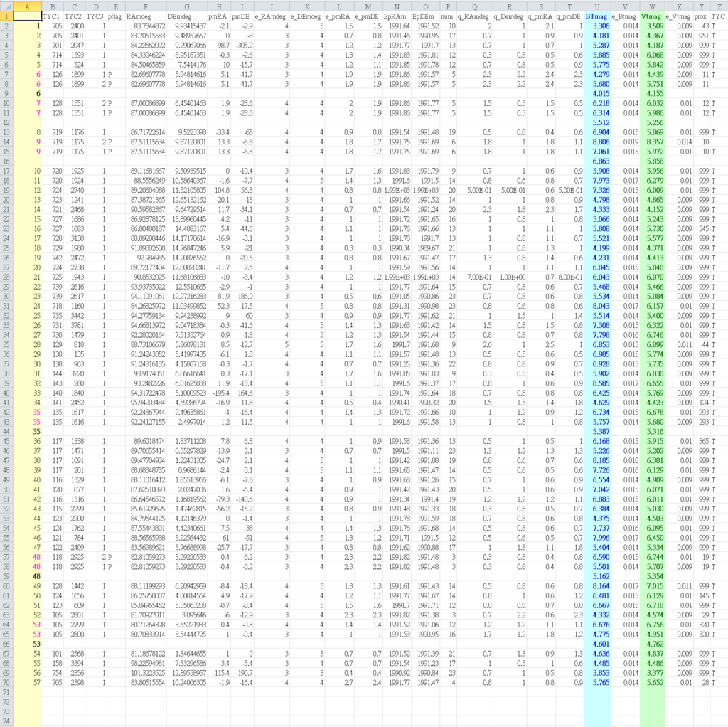Select column header U
This screenshot has width=728, height=727.
tap(597, 6)
